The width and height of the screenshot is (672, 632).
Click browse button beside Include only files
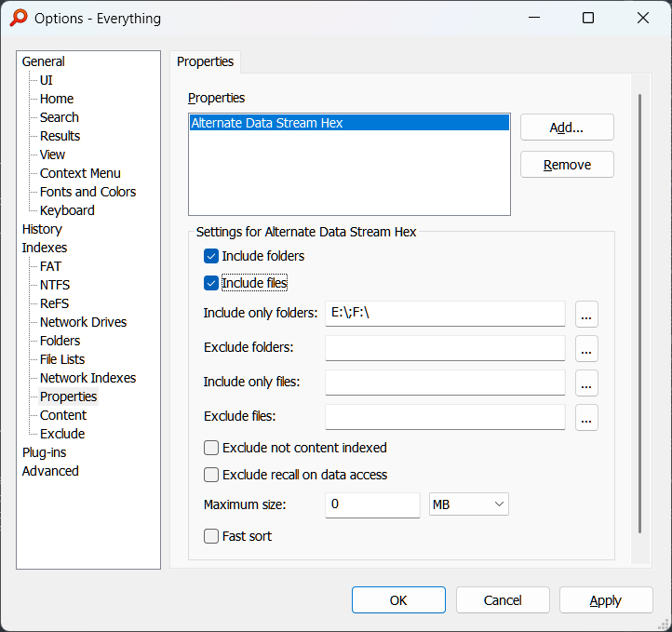click(586, 383)
